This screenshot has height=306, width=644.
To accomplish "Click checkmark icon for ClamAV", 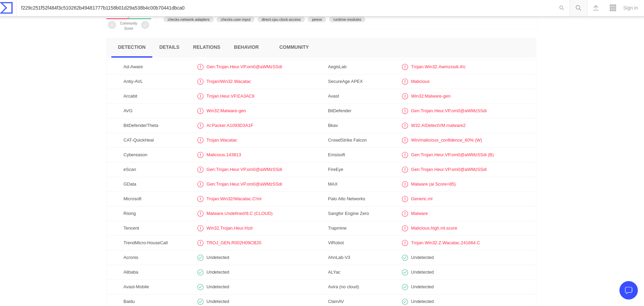I will 405,302.
